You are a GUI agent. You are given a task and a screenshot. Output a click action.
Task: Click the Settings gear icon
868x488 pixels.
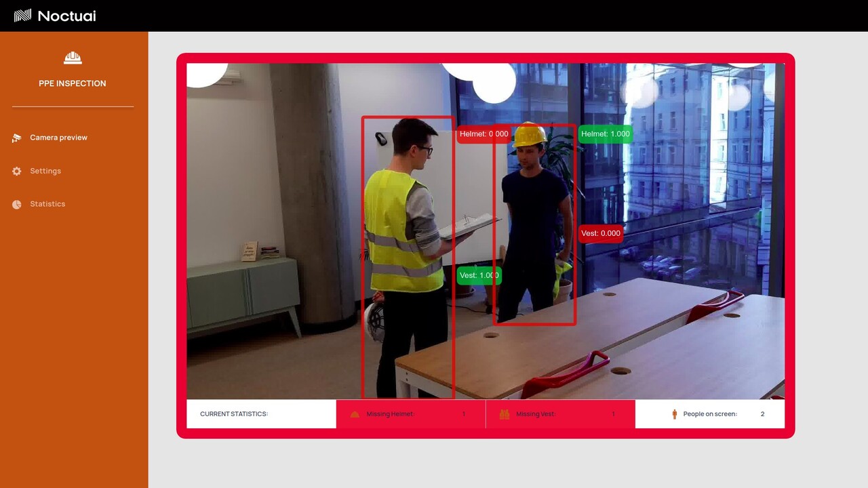(17, 171)
